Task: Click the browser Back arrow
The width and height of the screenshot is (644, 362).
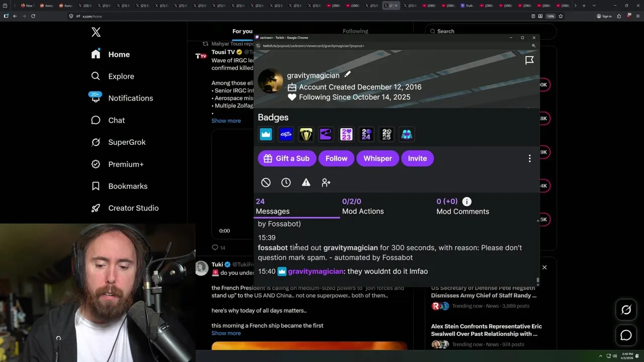Action: tap(15, 16)
